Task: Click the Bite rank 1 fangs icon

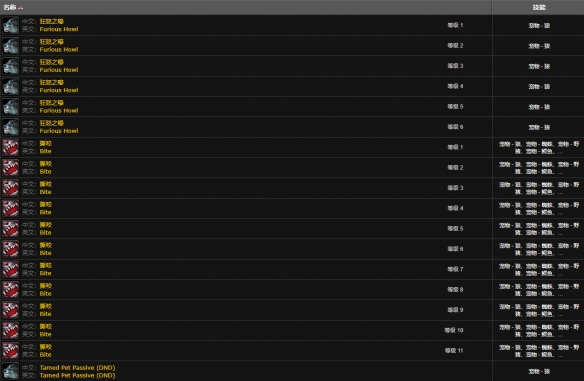Action: point(10,147)
